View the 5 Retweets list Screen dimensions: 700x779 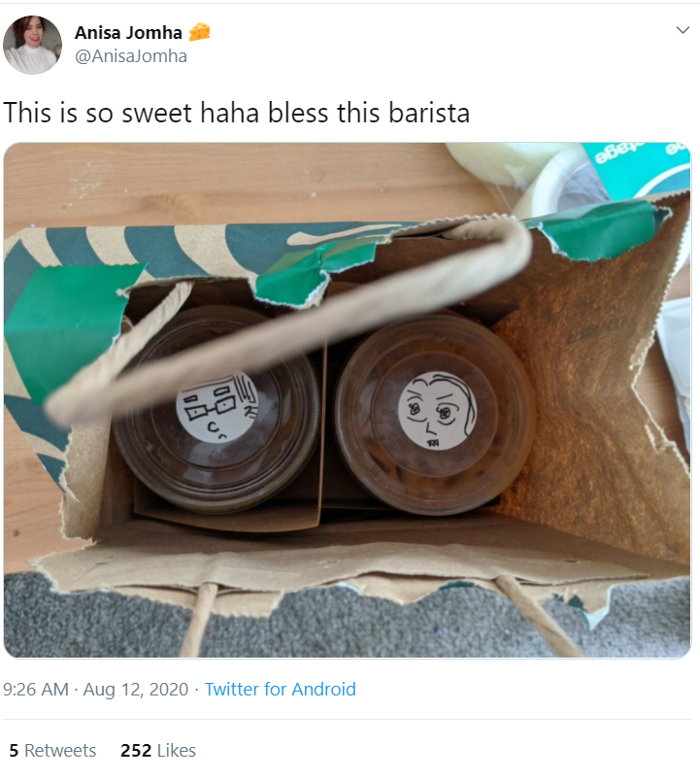pyautogui.click(x=52, y=750)
